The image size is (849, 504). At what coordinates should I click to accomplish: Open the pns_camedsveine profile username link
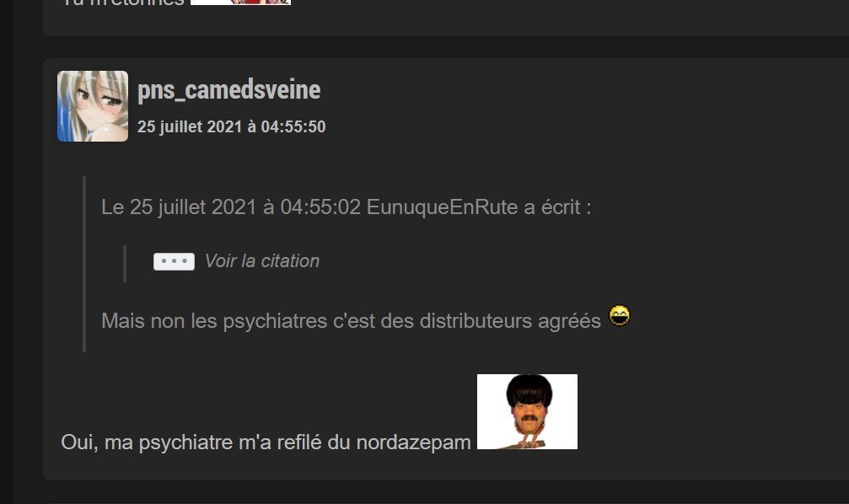229,90
